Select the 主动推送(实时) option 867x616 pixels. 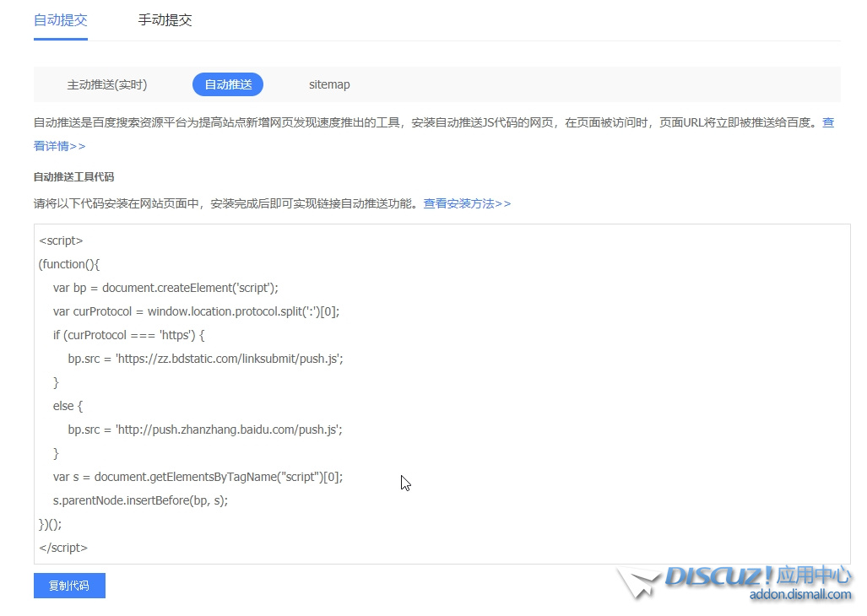[107, 84]
